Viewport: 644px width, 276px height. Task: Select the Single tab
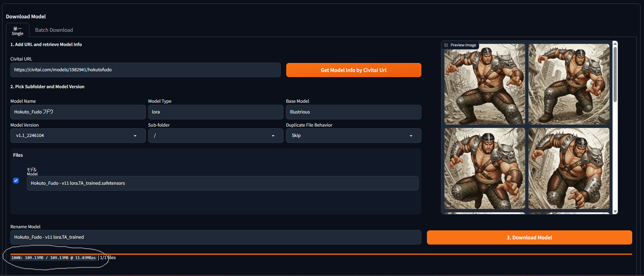pyautogui.click(x=18, y=30)
